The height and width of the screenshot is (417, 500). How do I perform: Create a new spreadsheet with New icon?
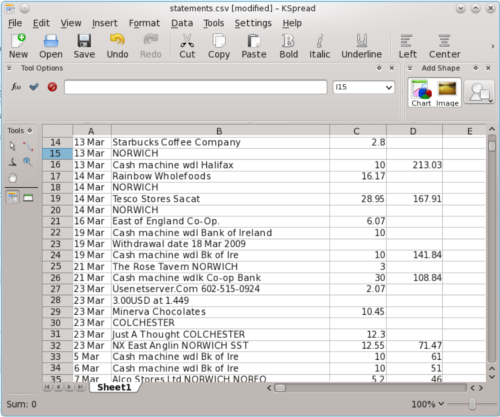pyautogui.click(x=18, y=46)
